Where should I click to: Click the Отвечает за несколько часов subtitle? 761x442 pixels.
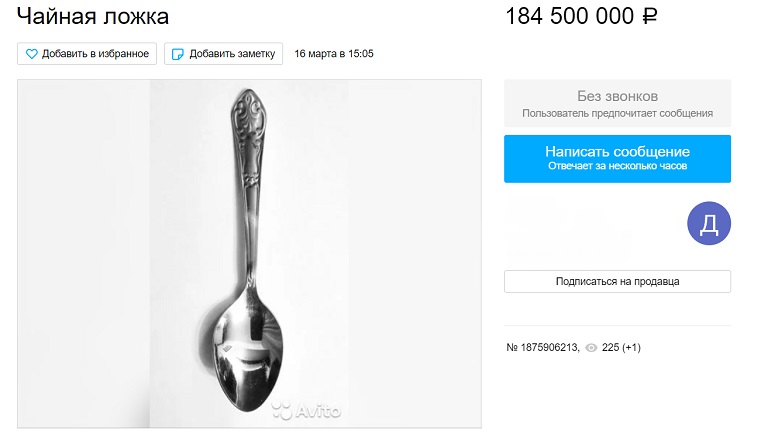(617, 166)
